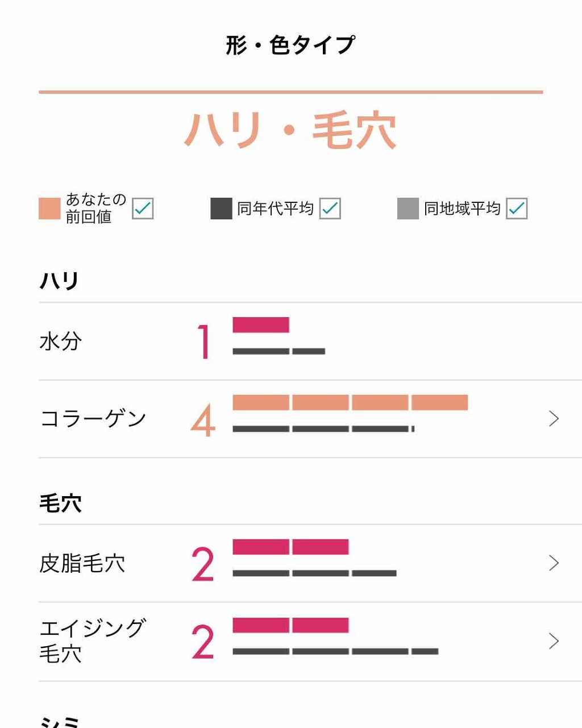The width and height of the screenshot is (582, 728).
Task: Toggle the あなたの前回値 checkbox off
Action: pyautogui.click(x=142, y=209)
